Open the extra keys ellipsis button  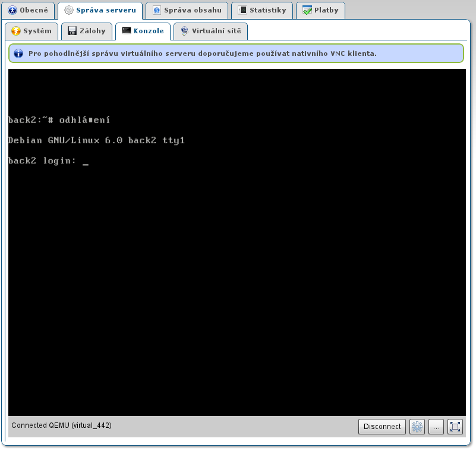pos(436,427)
